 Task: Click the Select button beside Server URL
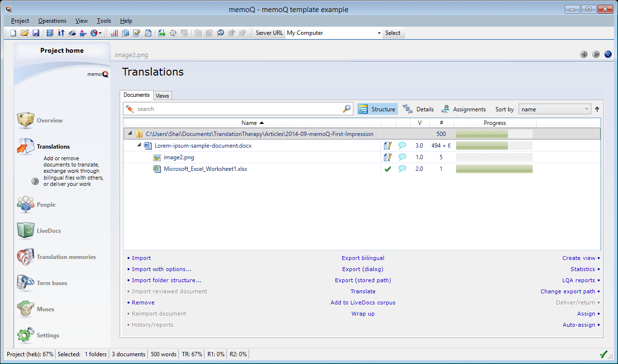(x=393, y=33)
